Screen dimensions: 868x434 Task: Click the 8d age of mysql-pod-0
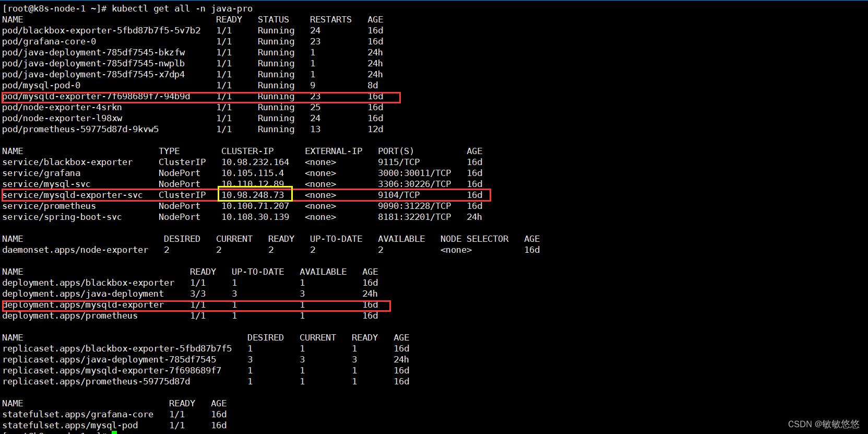373,85
